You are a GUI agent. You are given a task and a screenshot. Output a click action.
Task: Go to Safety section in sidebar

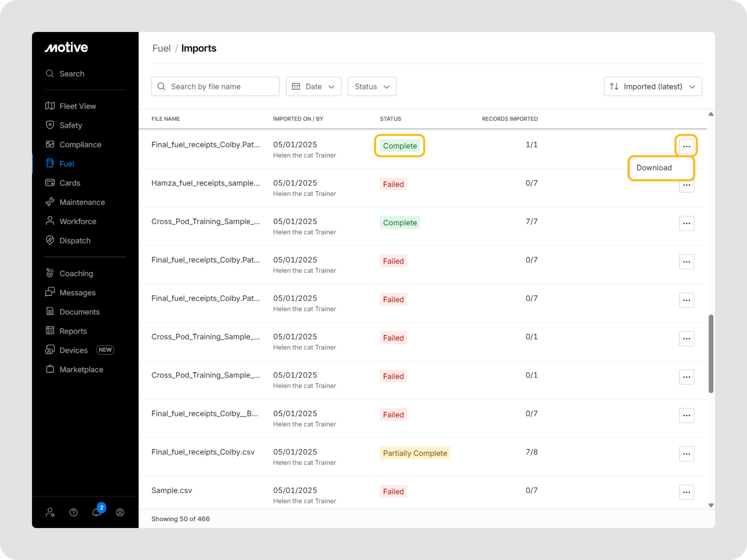point(71,125)
